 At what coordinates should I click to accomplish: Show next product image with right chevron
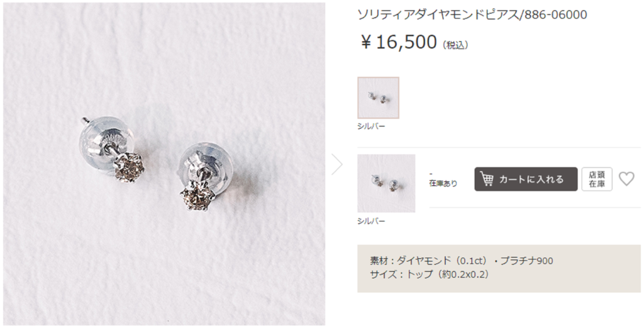[x=337, y=164]
